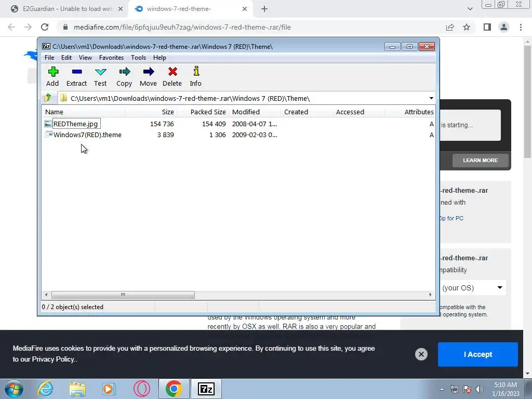Click the Zip for PC link

click(451, 218)
